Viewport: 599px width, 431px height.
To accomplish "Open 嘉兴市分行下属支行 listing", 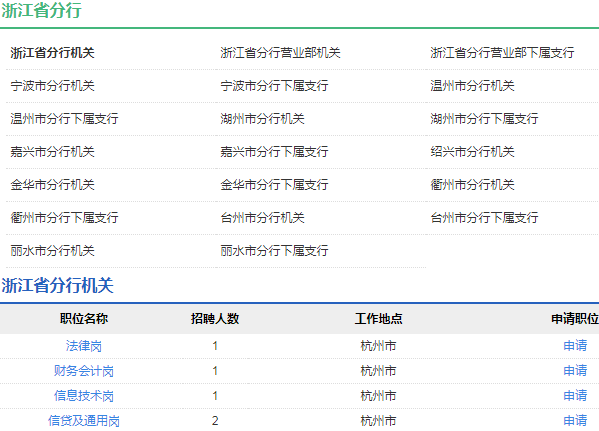I will 274,152.
